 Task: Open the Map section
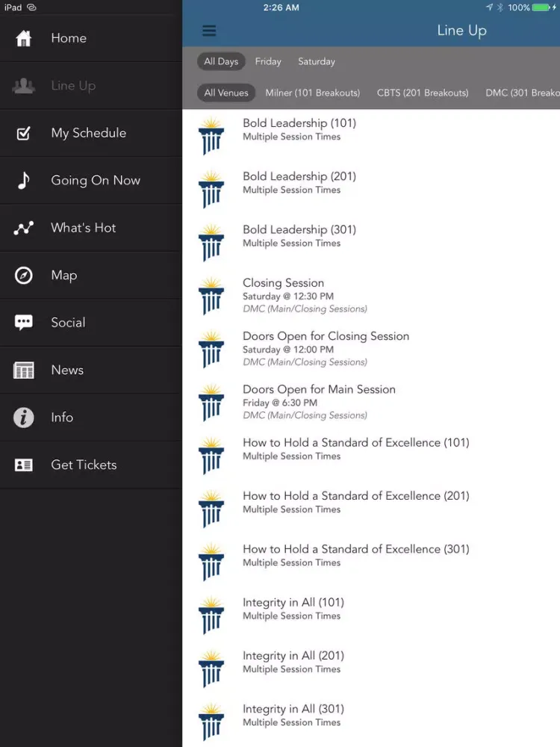pos(91,276)
